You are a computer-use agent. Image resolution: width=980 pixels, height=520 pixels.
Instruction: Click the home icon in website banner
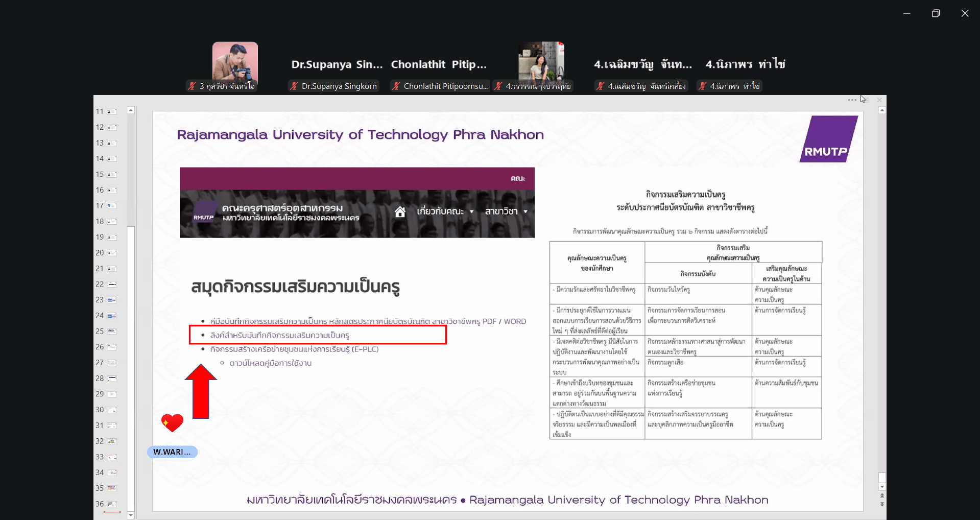(x=400, y=211)
